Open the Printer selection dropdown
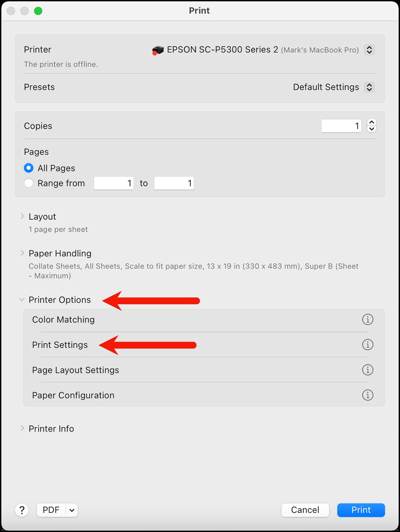400x532 pixels. (369, 50)
